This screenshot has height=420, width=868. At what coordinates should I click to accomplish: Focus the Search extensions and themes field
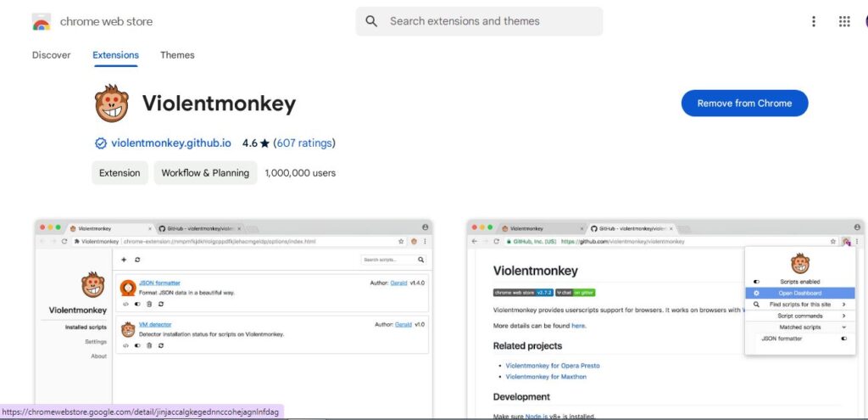tap(480, 21)
